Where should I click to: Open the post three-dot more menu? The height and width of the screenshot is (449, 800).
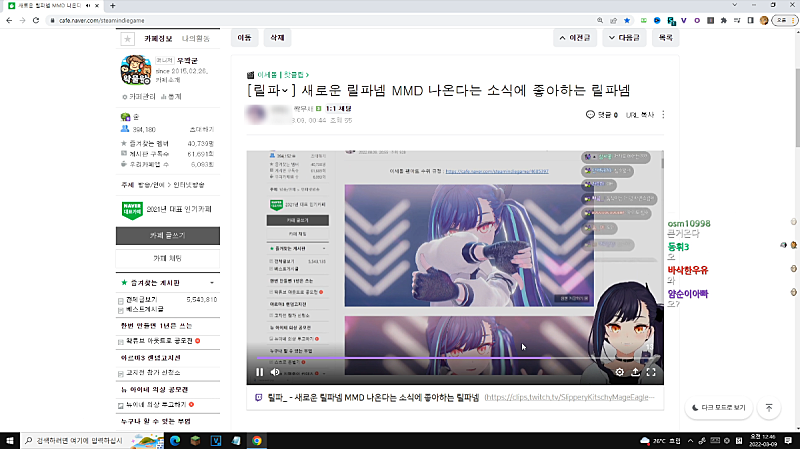pyautogui.click(x=663, y=115)
